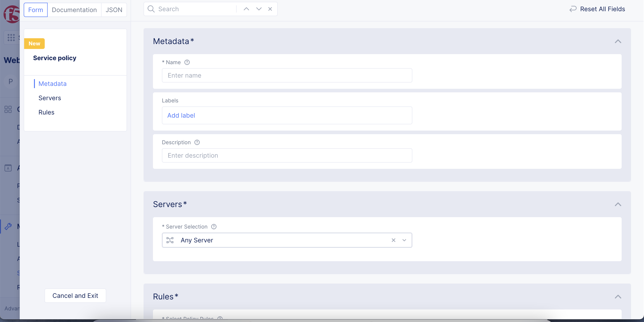Open the apps grid launcher icon
Screen dimensions: 644x322
[x=11, y=38]
